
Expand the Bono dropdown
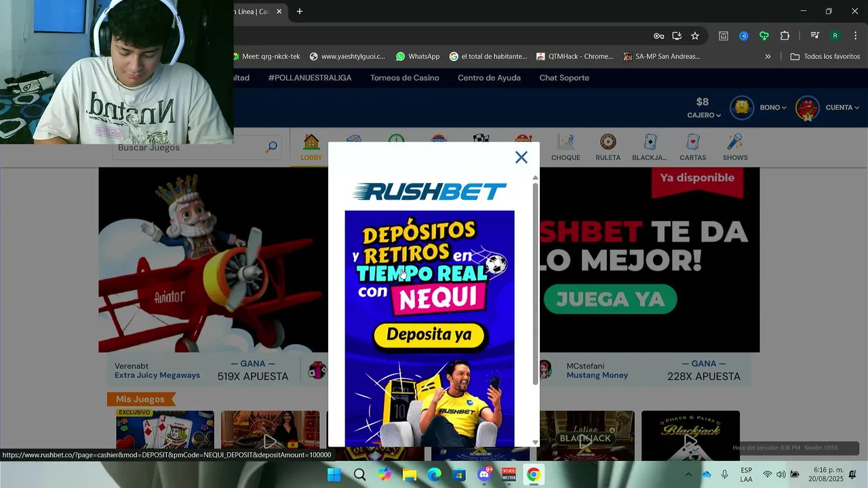pyautogui.click(x=772, y=107)
